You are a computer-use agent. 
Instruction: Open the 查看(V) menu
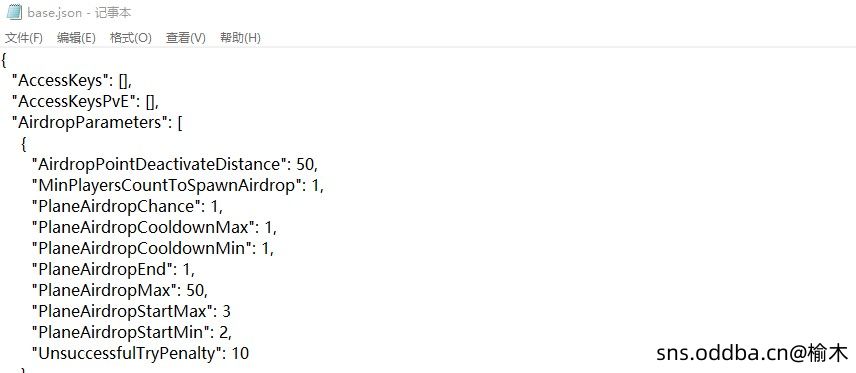click(186, 38)
